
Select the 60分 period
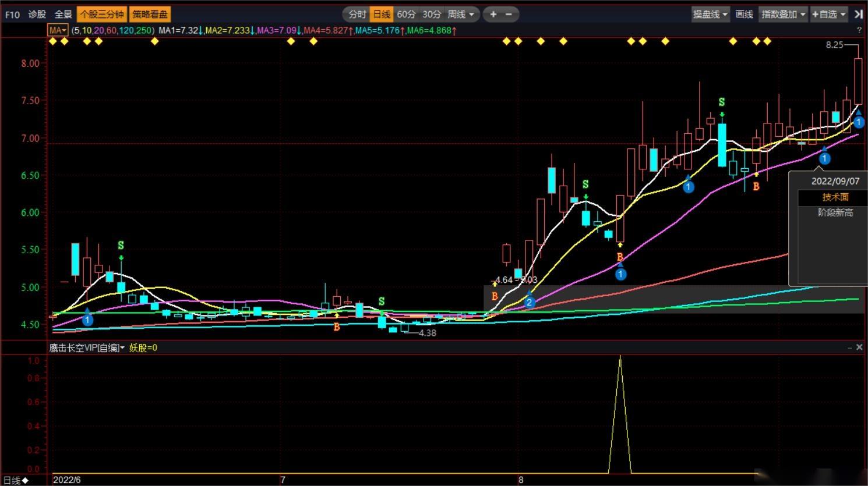[407, 15]
